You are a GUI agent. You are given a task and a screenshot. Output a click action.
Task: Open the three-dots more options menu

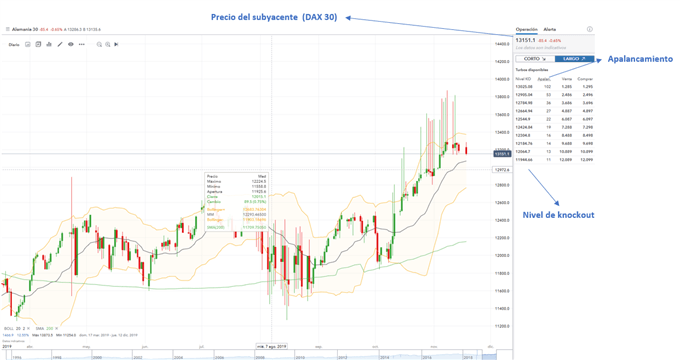(x=82, y=44)
